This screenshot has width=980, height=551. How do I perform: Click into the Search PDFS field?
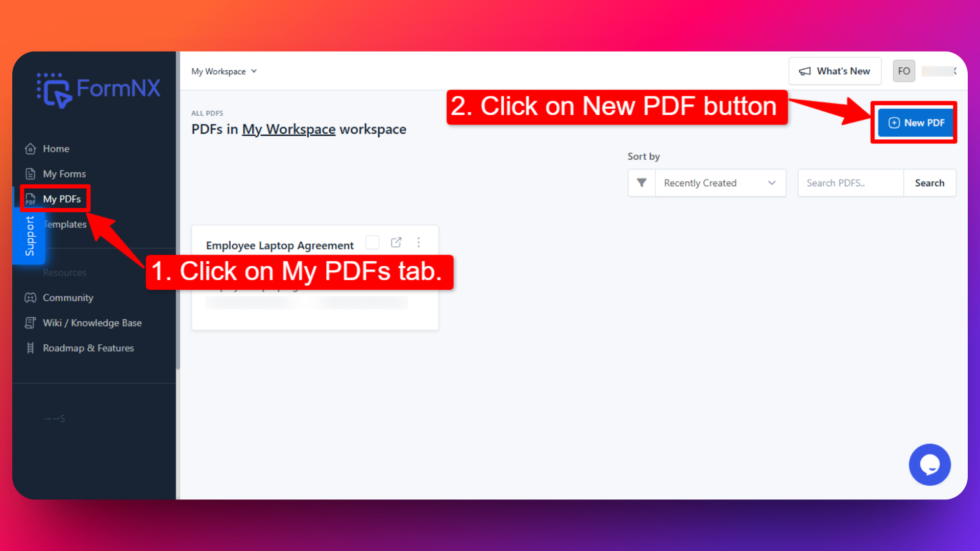pyautogui.click(x=850, y=183)
